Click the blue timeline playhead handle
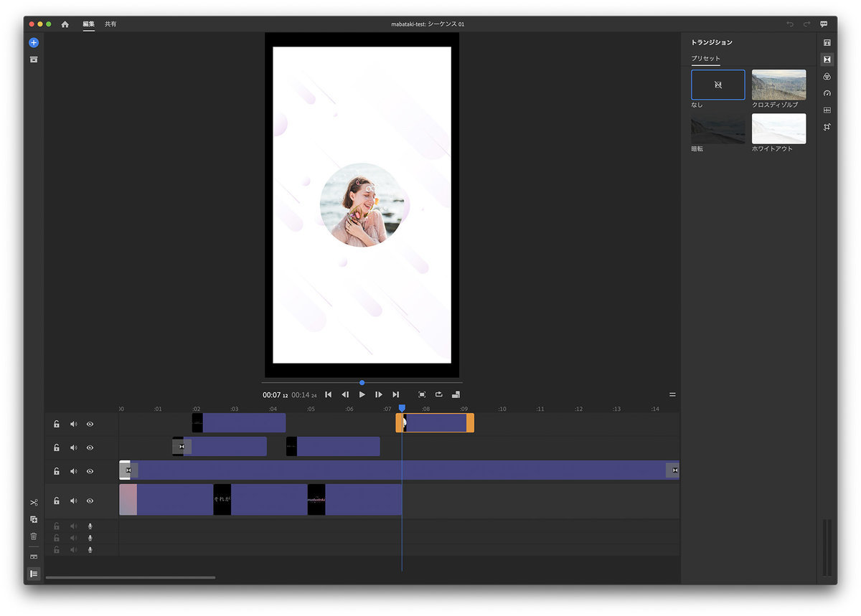 [x=402, y=408]
